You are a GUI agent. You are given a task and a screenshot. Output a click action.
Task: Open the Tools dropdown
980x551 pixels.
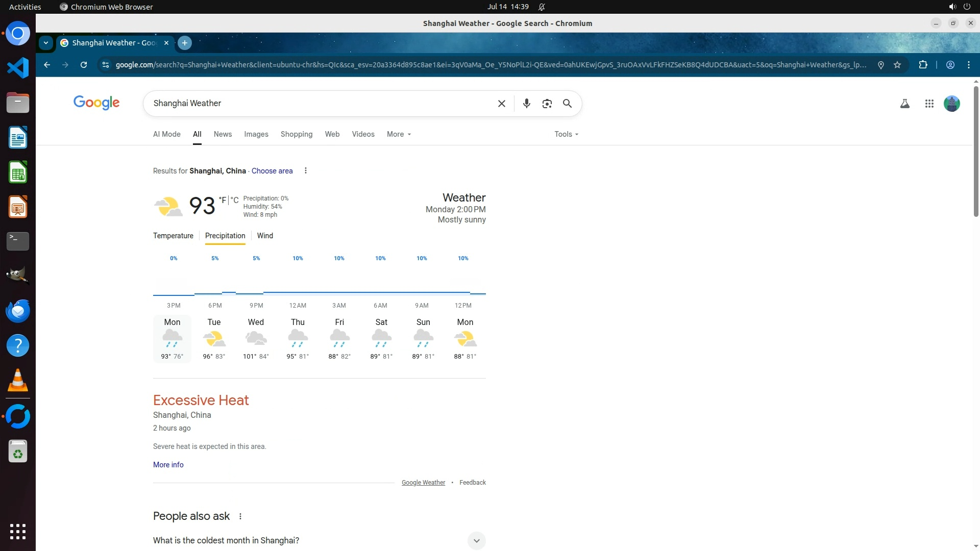[566, 134]
